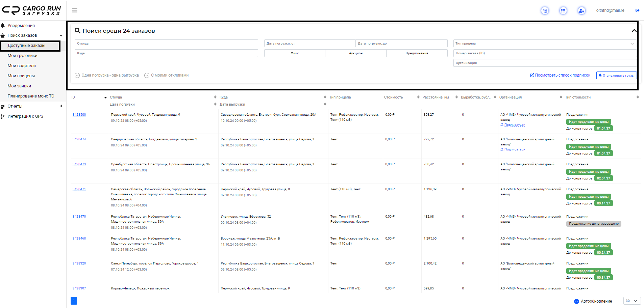Sort by Выработка column arrows

[x=495, y=97]
